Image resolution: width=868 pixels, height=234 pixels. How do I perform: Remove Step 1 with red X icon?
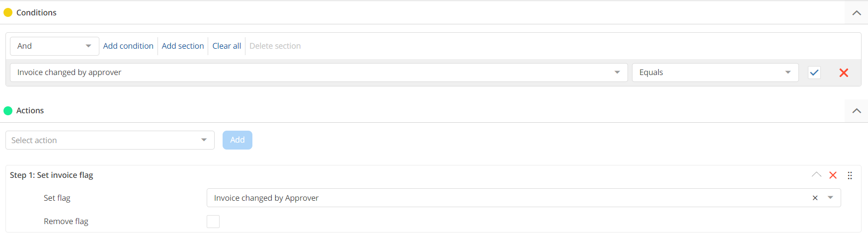pyautogui.click(x=833, y=175)
